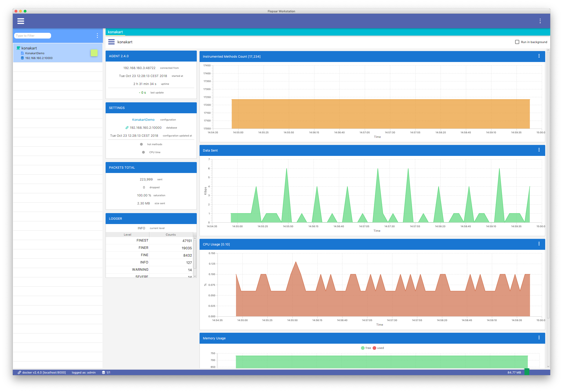563x392 pixels.
Task: Select the FINEST logger row
Action: click(x=149, y=241)
